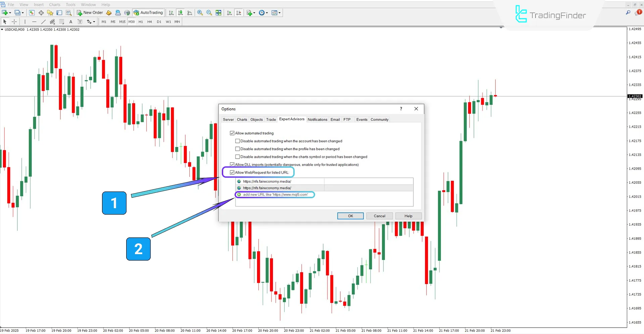Uncheck Allow automated trading
This screenshot has width=644, height=334.
(x=232, y=133)
